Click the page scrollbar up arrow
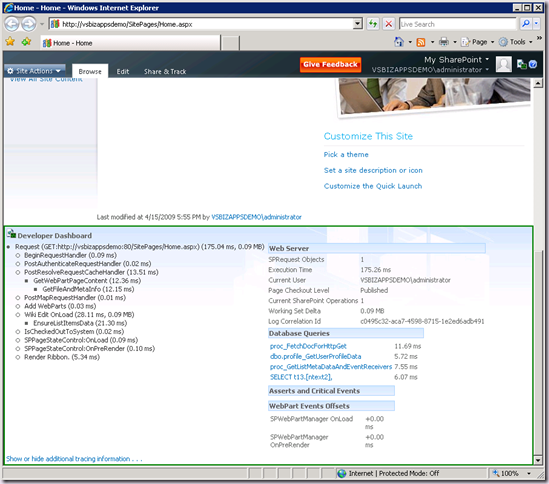Image resolution: width=549 pixels, height=484 pixels. coord(538,83)
